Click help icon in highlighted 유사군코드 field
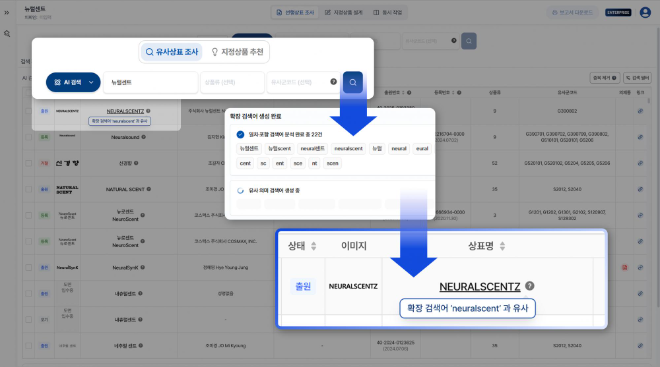The width and height of the screenshot is (660, 367). tap(333, 82)
